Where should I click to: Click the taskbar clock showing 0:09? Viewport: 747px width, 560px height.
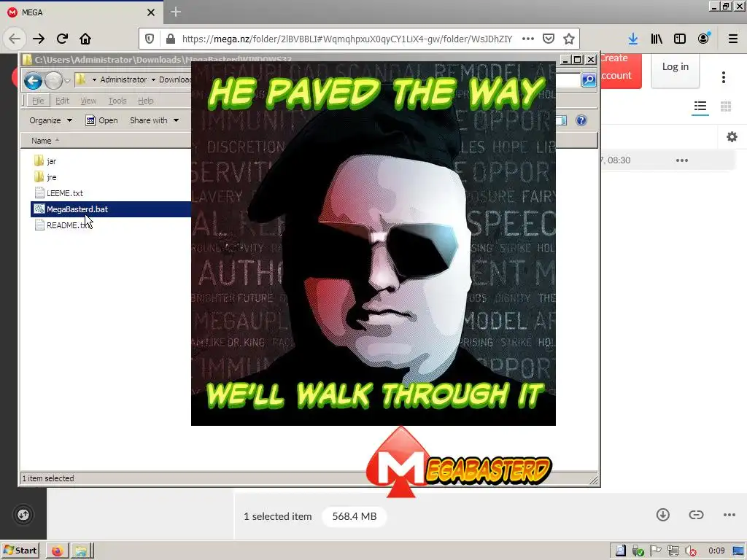click(716, 551)
